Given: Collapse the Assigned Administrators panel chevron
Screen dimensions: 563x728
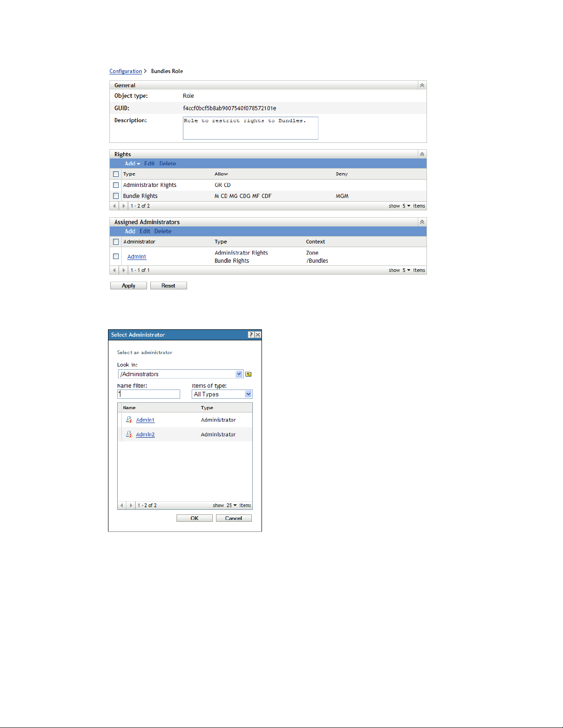Looking at the screenshot, I should tap(422, 222).
